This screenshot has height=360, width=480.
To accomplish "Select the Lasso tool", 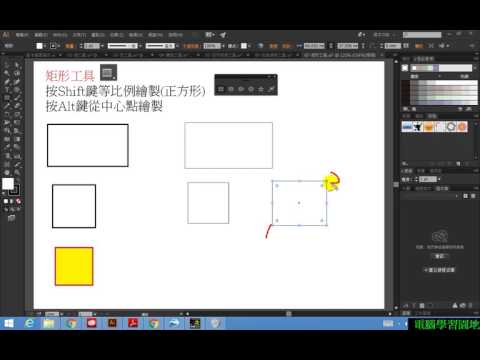I will click(x=17, y=73).
